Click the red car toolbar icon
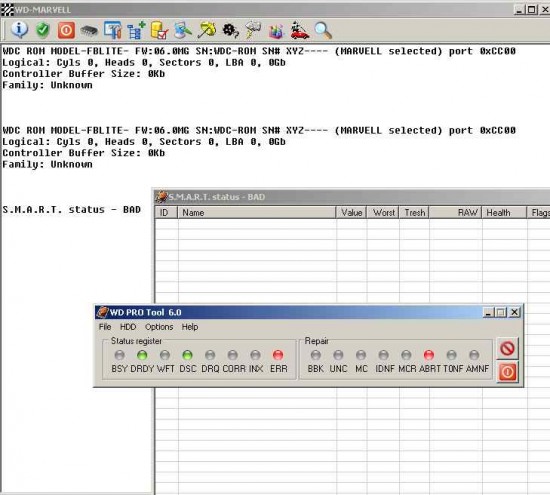Viewport: 550px width, 495px height. [x=300, y=30]
